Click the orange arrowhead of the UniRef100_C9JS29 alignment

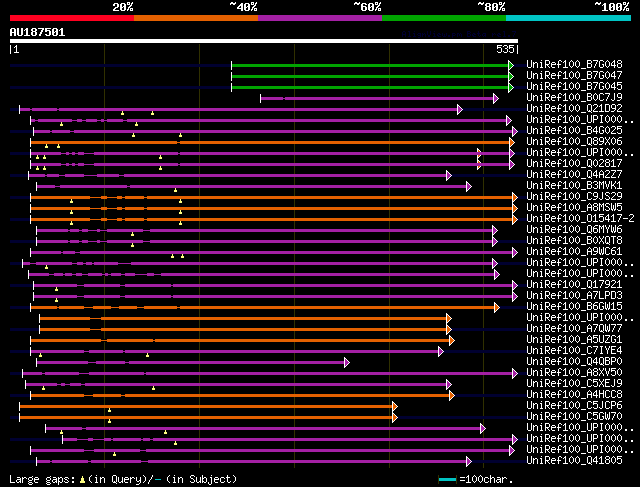pyautogui.click(x=515, y=198)
